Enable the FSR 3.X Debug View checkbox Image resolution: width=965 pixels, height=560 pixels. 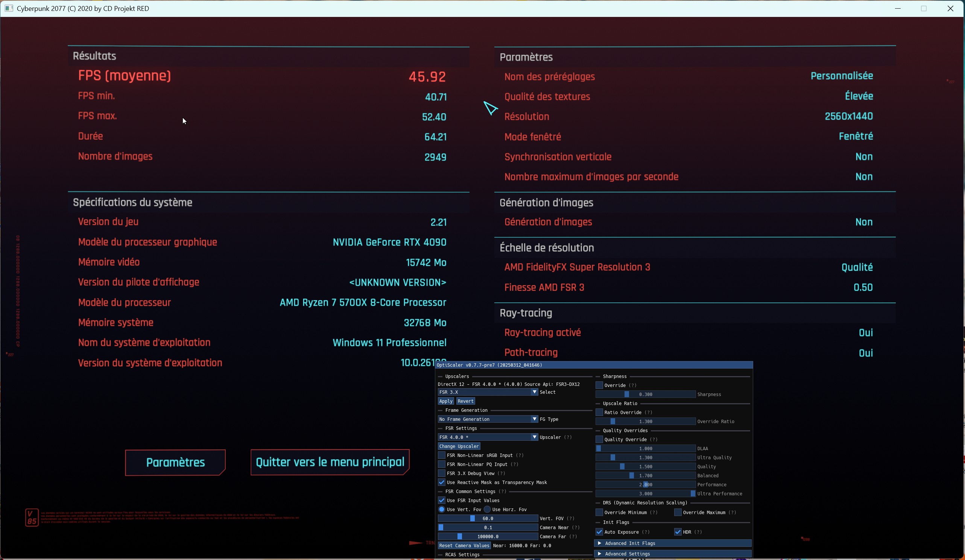coord(442,473)
